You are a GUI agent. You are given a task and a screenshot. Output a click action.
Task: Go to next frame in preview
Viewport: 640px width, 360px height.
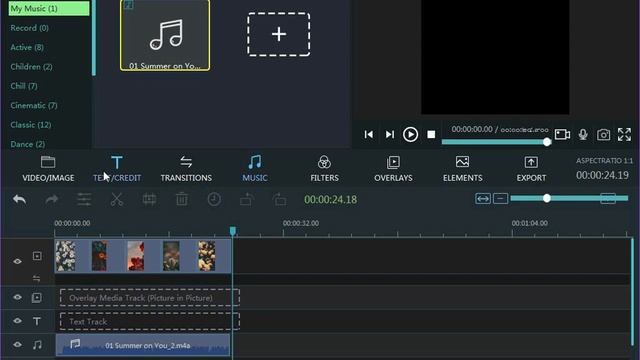pos(390,134)
